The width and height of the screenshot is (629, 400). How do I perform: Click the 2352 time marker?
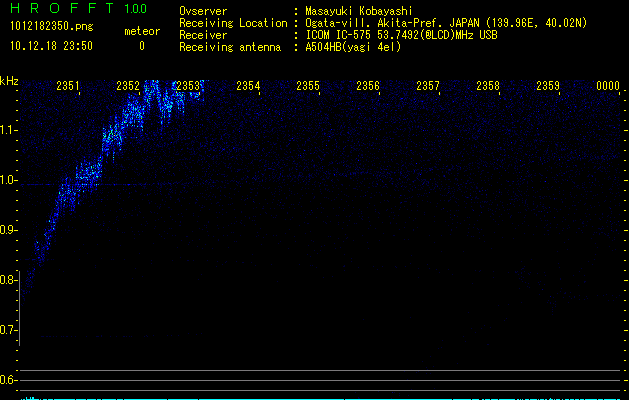tap(128, 86)
